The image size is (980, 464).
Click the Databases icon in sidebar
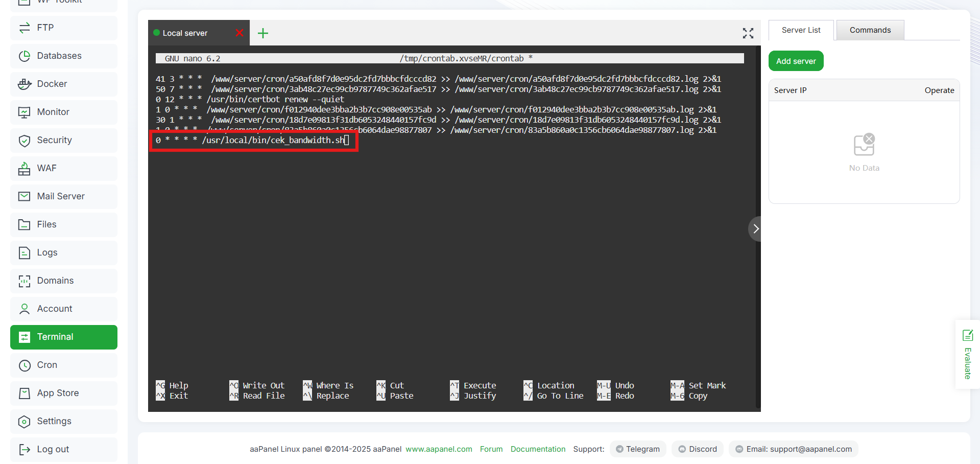coord(25,56)
